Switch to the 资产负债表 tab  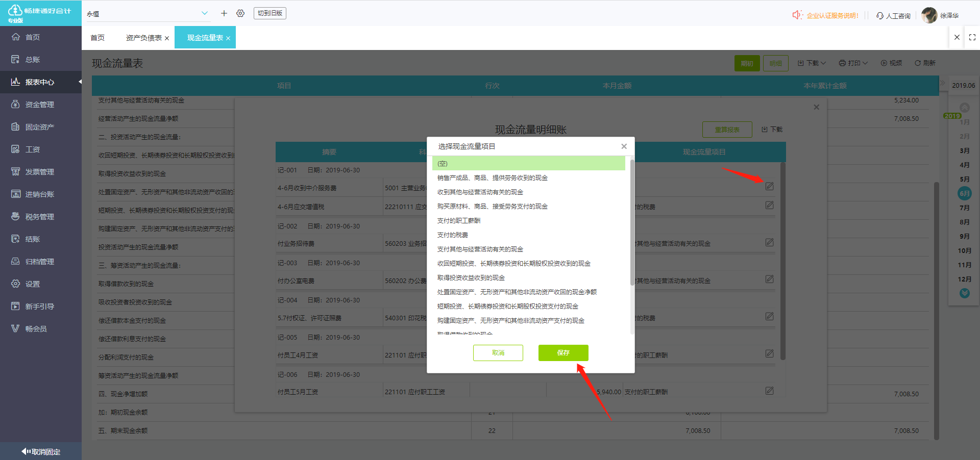pyautogui.click(x=143, y=38)
